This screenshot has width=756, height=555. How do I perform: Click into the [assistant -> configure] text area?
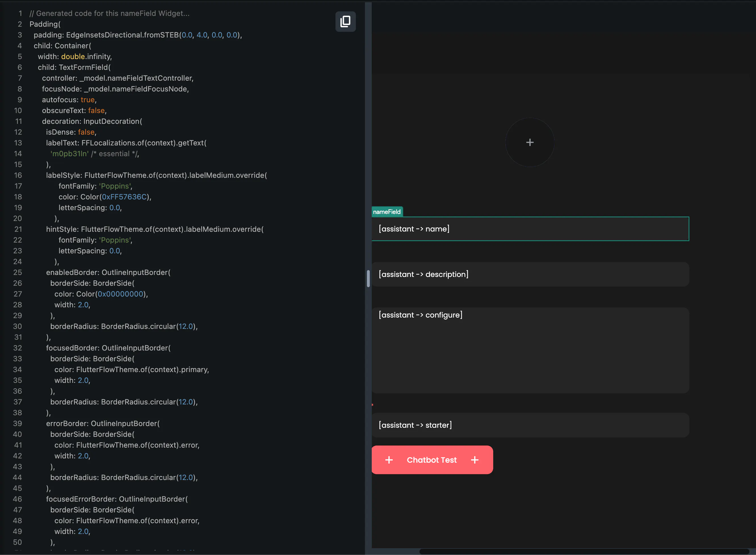tap(530, 350)
